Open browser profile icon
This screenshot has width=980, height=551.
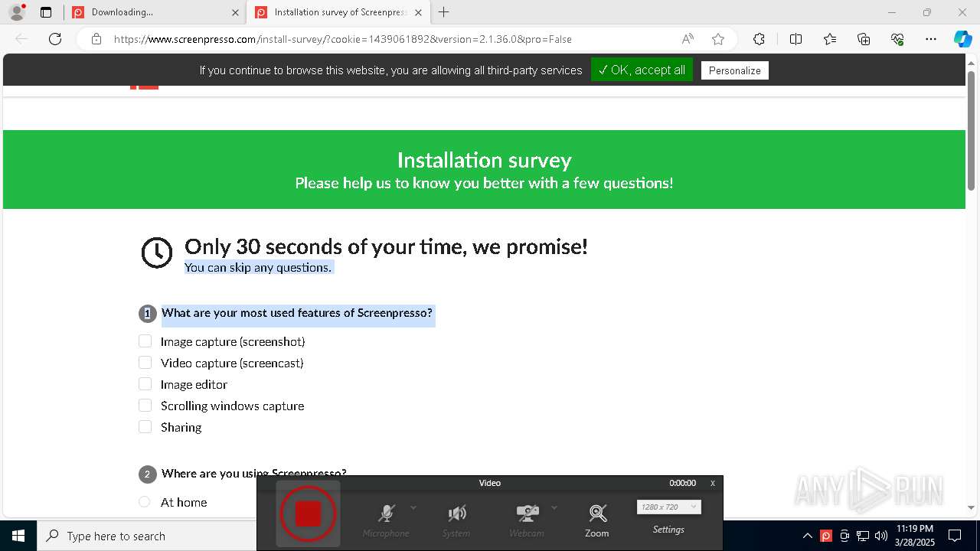[16, 12]
